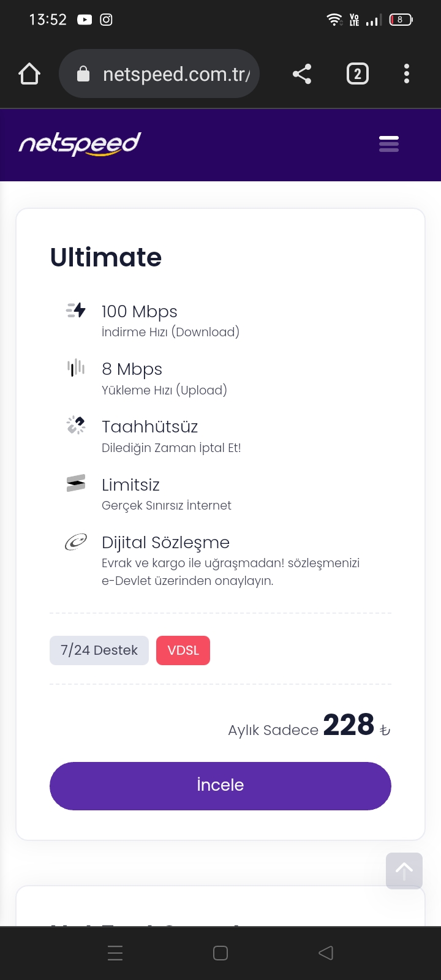Tap the lock icon in address bar
The width and height of the screenshot is (441, 980).
tap(83, 74)
